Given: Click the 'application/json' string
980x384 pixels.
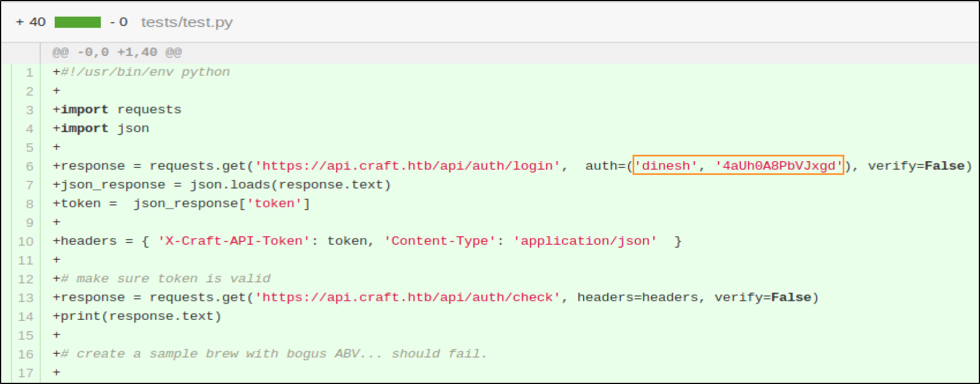Looking at the screenshot, I should pyautogui.click(x=585, y=241).
